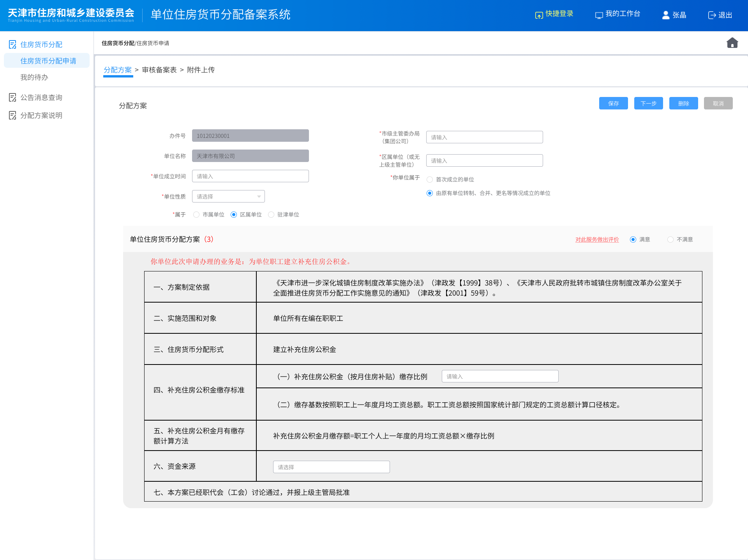
Task: Click 快捷登录 link in header
Action: pyautogui.click(x=559, y=14)
